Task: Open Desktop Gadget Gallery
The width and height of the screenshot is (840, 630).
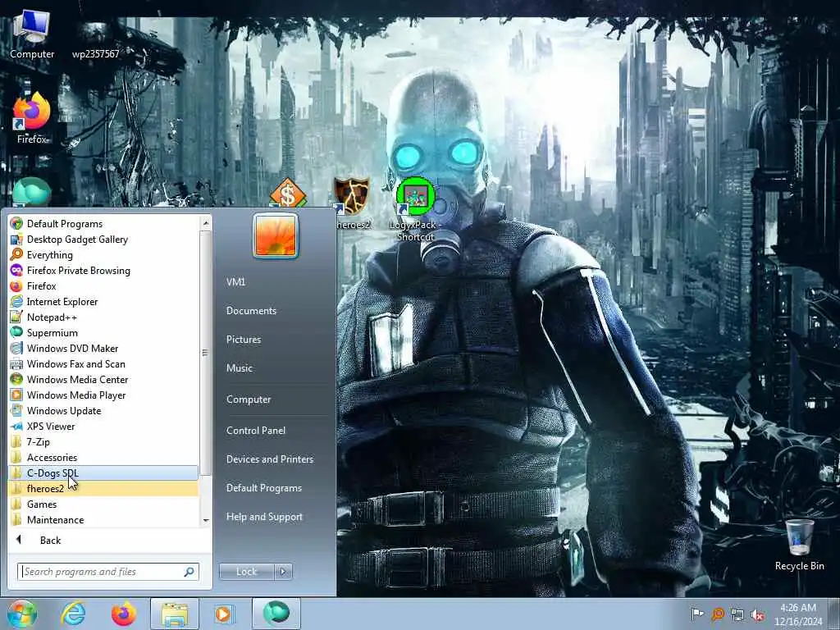Action: pyautogui.click(x=103, y=239)
